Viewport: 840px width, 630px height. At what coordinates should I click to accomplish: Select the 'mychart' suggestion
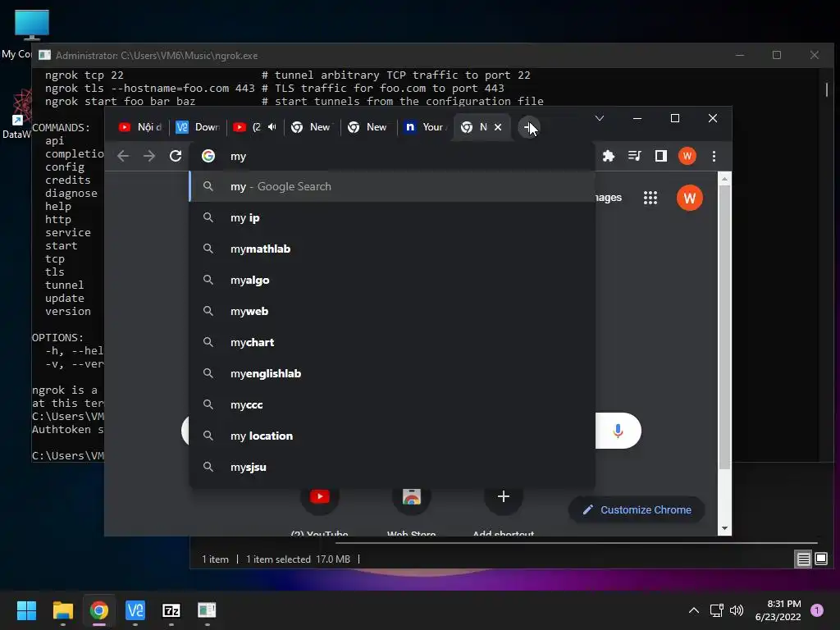point(392,342)
